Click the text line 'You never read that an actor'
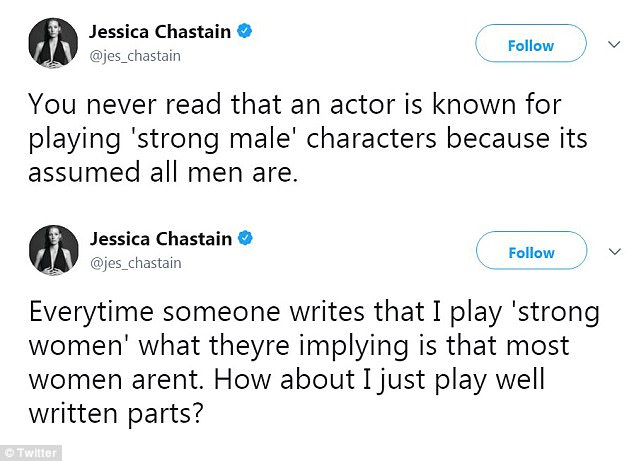The height and width of the screenshot is (461, 634). [295, 104]
